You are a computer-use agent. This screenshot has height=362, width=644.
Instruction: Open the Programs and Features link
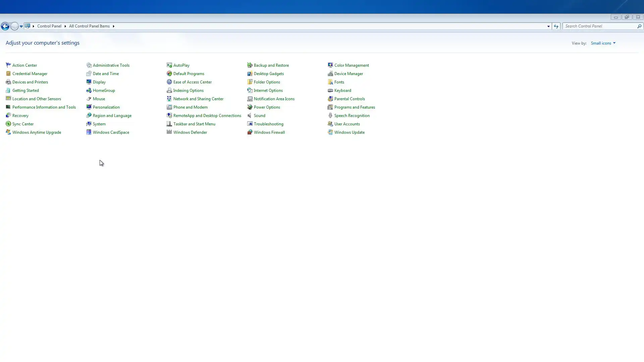point(354,107)
